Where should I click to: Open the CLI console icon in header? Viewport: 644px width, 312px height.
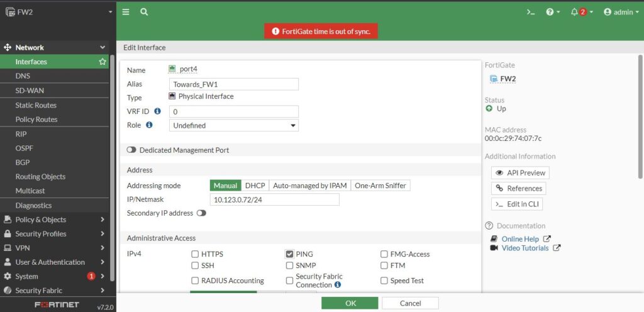[x=531, y=12]
